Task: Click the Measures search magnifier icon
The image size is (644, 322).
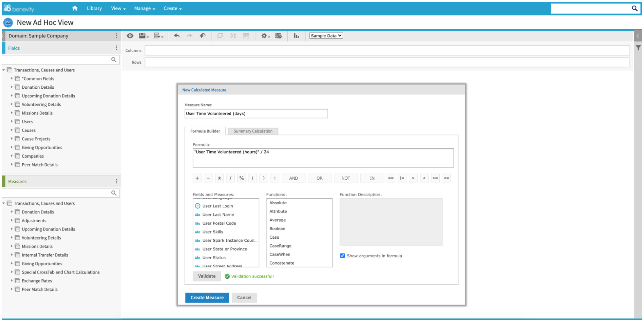Action: (x=114, y=193)
